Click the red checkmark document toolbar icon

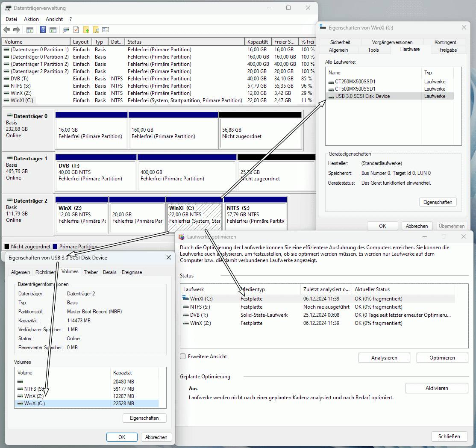[76, 30]
